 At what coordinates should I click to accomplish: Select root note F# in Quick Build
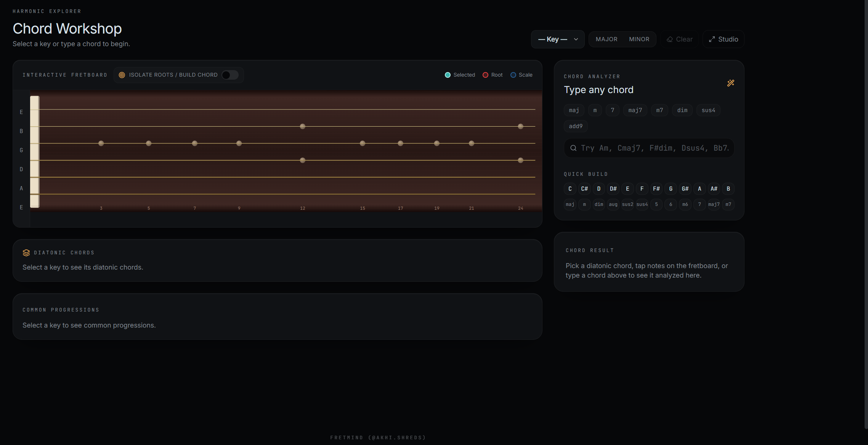tap(656, 189)
